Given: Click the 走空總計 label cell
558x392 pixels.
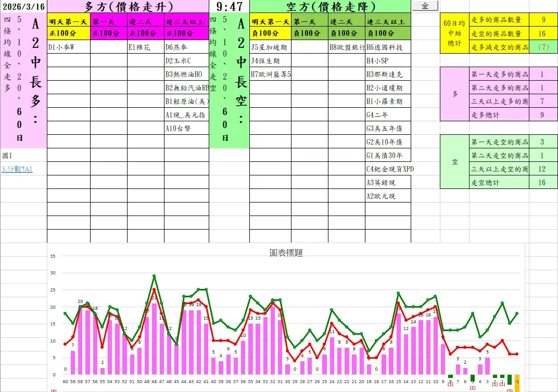Looking at the screenshot, I should pos(499,182).
